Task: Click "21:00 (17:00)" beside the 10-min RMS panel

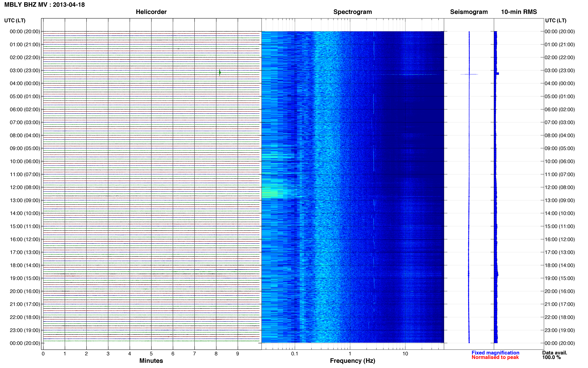Action: pos(560,304)
